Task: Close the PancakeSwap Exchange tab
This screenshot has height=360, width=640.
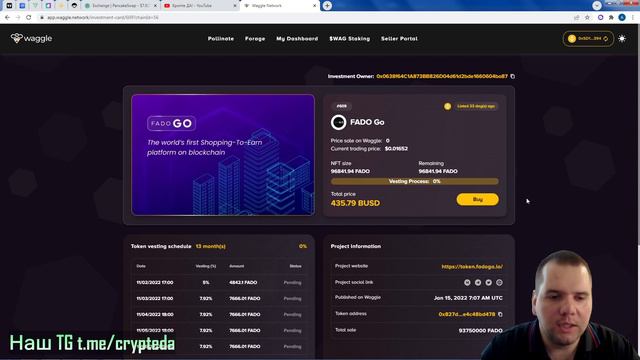Action: click(x=155, y=6)
